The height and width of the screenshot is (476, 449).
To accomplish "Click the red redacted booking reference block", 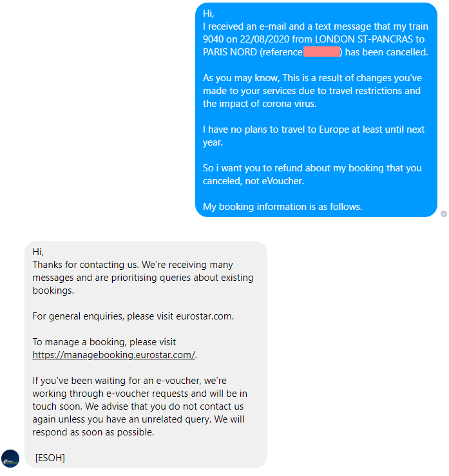I will pos(321,52).
